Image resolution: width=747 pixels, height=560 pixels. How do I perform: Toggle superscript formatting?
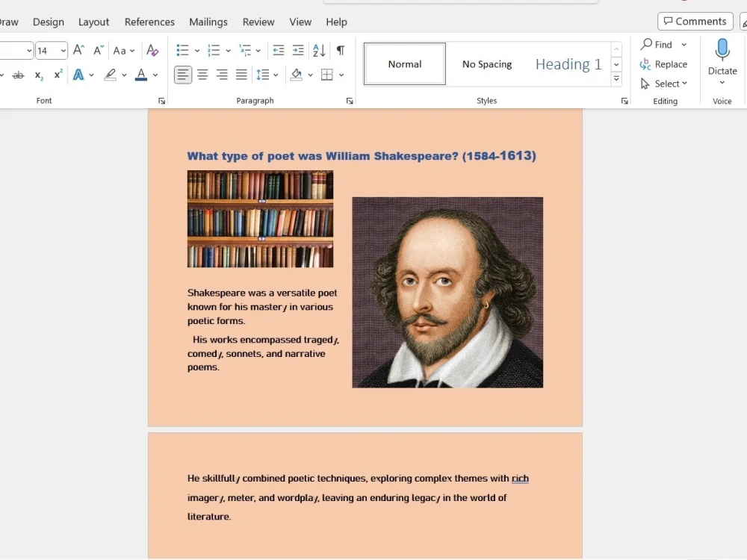click(x=58, y=75)
